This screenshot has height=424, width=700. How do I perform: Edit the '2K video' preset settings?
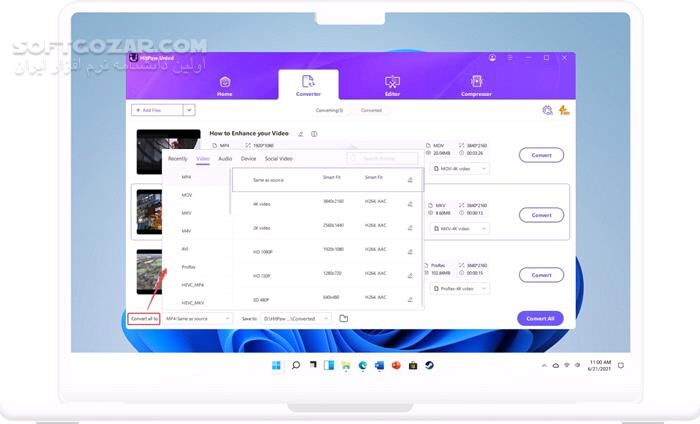(x=410, y=228)
